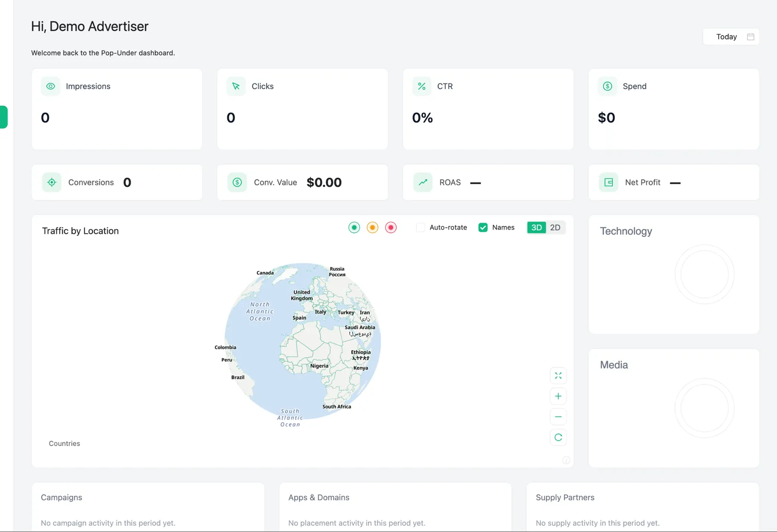Viewport: 777px width, 532px height.
Task: Uncheck the Names checkbox
Action: tap(483, 228)
